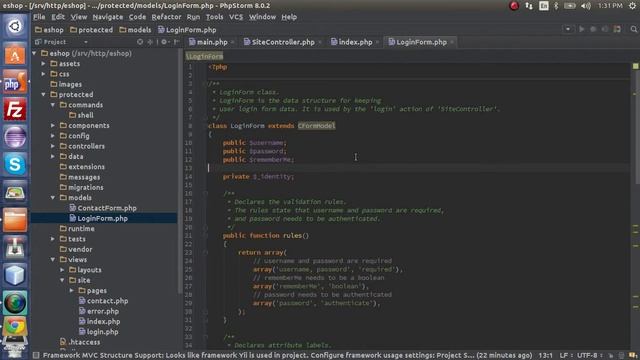Open FileZilla from the dock
Screen dimensions: 640x360
(x=15, y=110)
